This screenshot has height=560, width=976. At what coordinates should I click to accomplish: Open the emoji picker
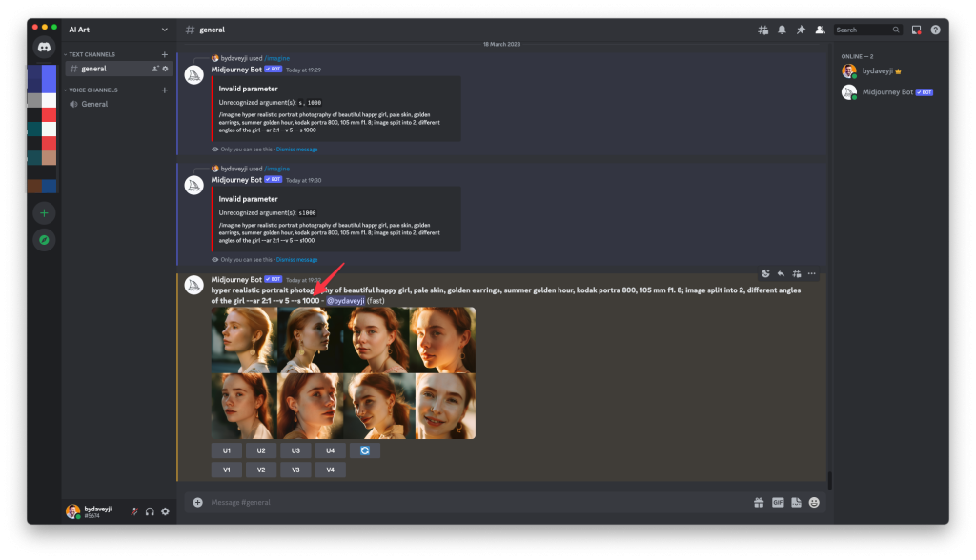coord(814,502)
